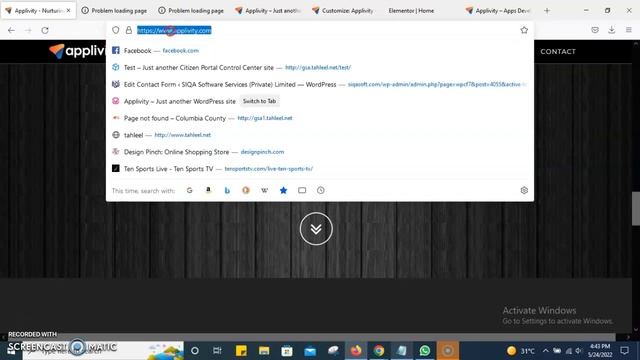
Task: Reload the current page
Action: tap(45, 30)
